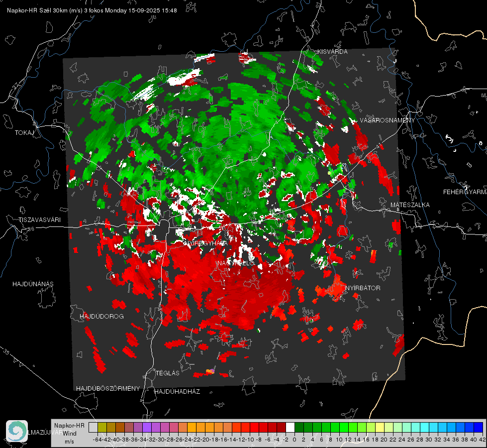
Task: Click the white legend swatch between -2 and 0
Action: 290,427
